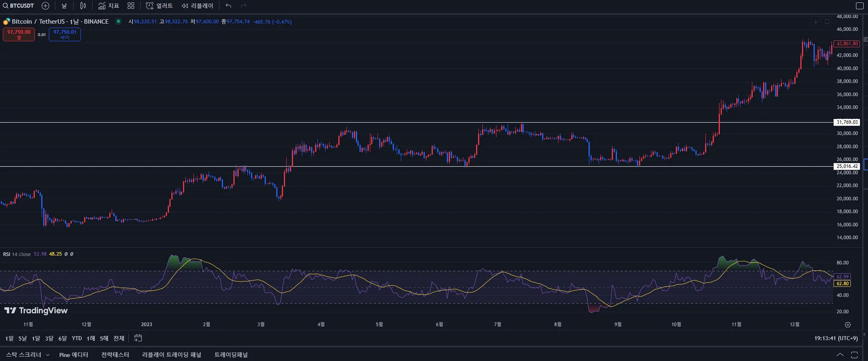Expand the bottom panel with chevron up
Image resolution: width=868 pixels, height=361 pixels.
coord(840,355)
